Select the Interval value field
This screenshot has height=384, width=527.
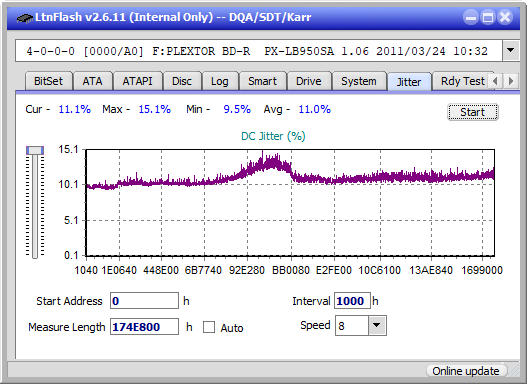[352, 301]
